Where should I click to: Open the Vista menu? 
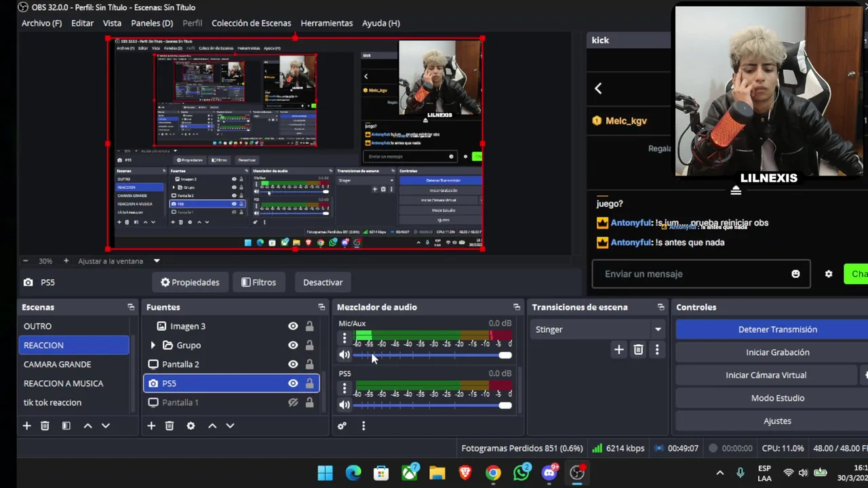(x=112, y=23)
